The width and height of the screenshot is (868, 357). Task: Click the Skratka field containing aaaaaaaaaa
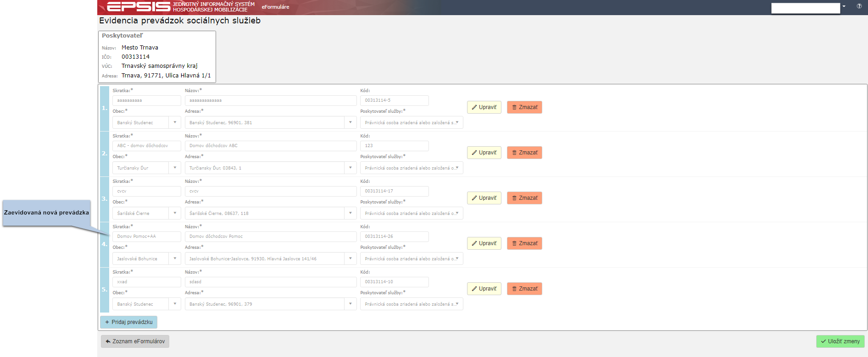(x=146, y=100)
